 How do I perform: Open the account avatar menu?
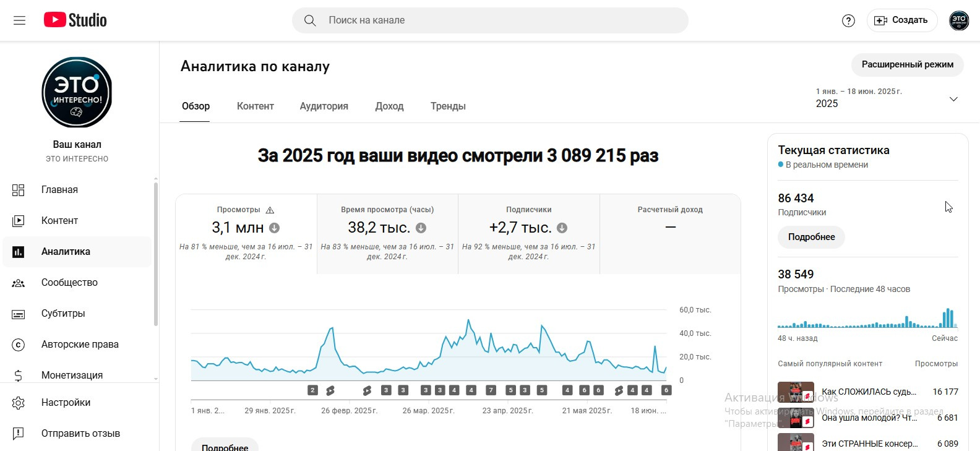click(x=959, y=20)
